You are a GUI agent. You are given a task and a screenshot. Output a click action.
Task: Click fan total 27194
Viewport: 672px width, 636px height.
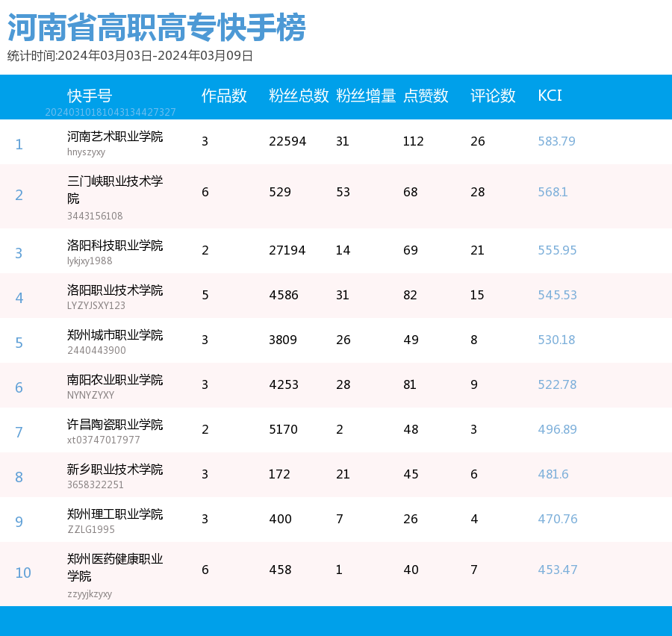pyautogui.click(x=287, y=250)
